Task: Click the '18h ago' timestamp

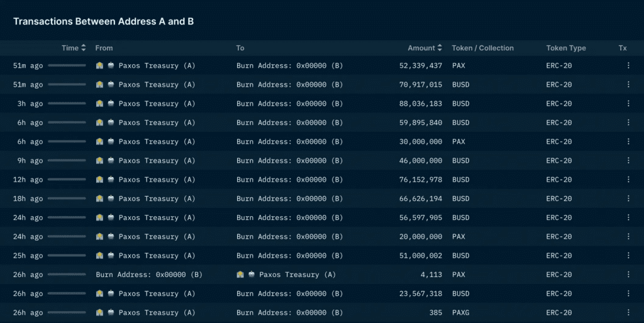Action: (x=28, y=198)
